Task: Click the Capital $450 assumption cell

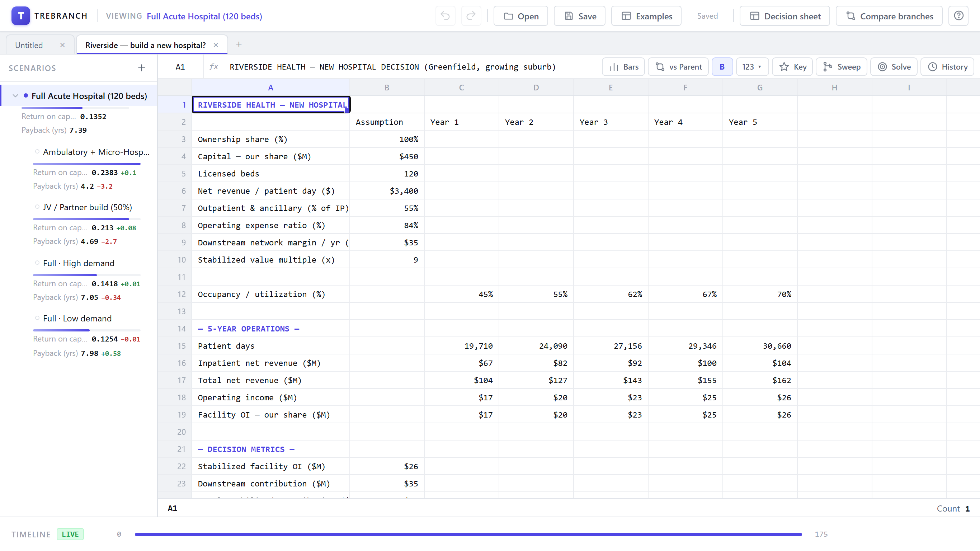Action: [387, 156]
